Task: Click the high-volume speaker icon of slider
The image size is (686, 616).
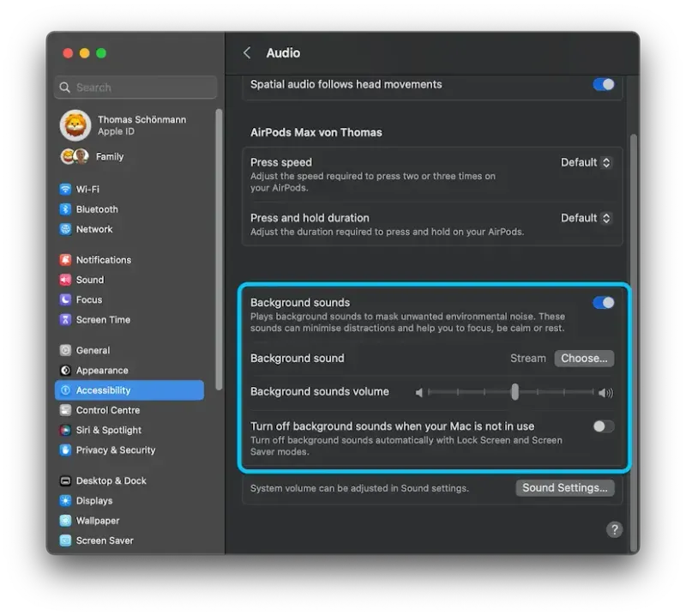Action: pos(606,393)
